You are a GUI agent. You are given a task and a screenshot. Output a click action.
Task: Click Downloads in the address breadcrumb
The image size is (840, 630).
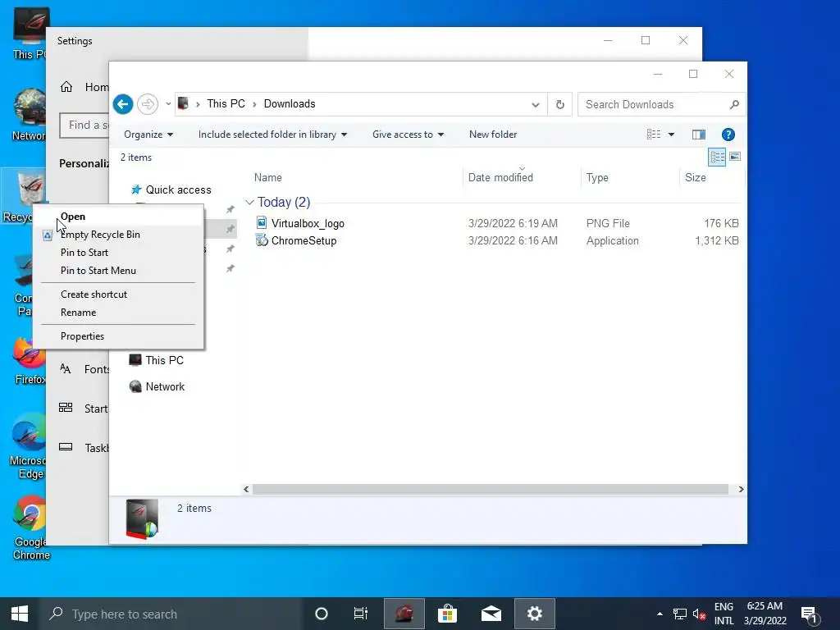(290, 104)
